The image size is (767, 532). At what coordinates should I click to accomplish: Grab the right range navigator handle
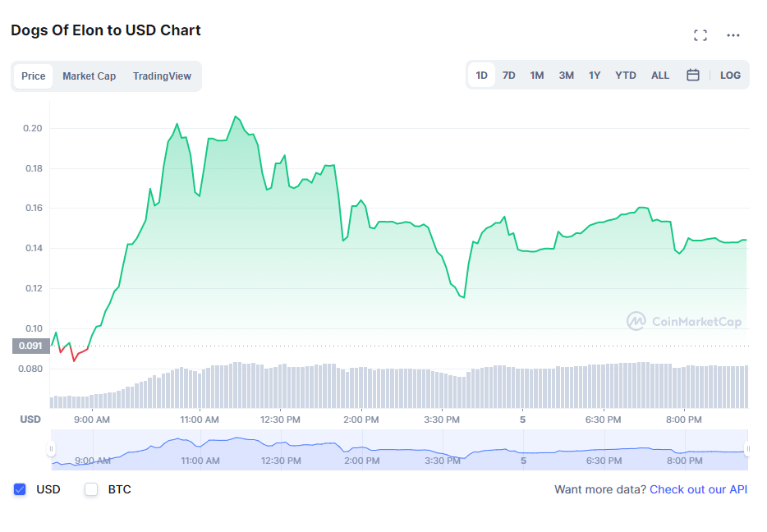coord(747,448)
